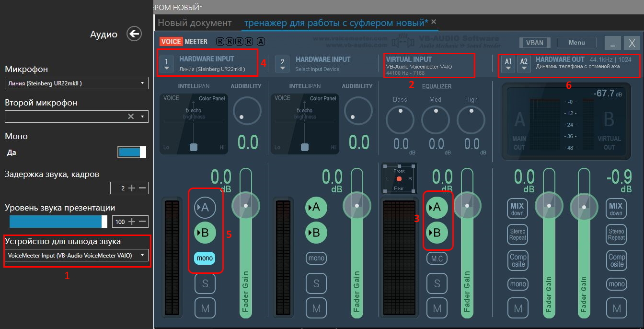644x329 pixels.
Task: Click Intellipan Color Panel of input 2
Action: (305, 124)
